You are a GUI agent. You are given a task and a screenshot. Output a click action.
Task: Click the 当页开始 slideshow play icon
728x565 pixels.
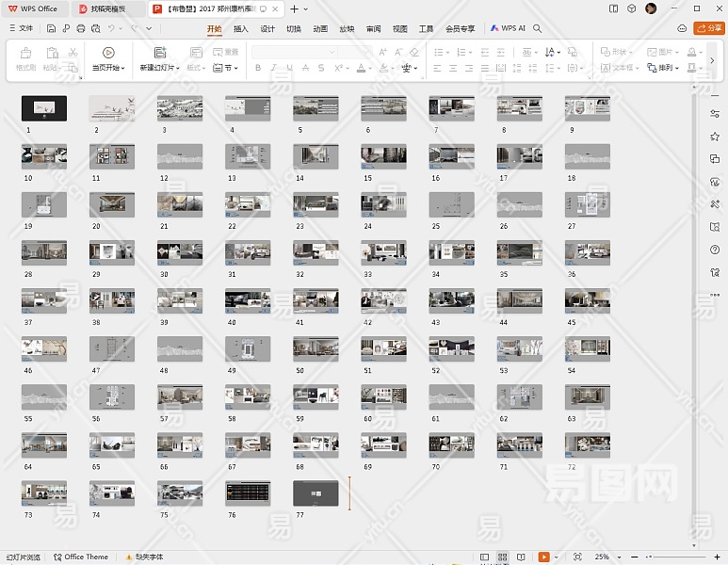pyautogui.click(x=108, y=53)
